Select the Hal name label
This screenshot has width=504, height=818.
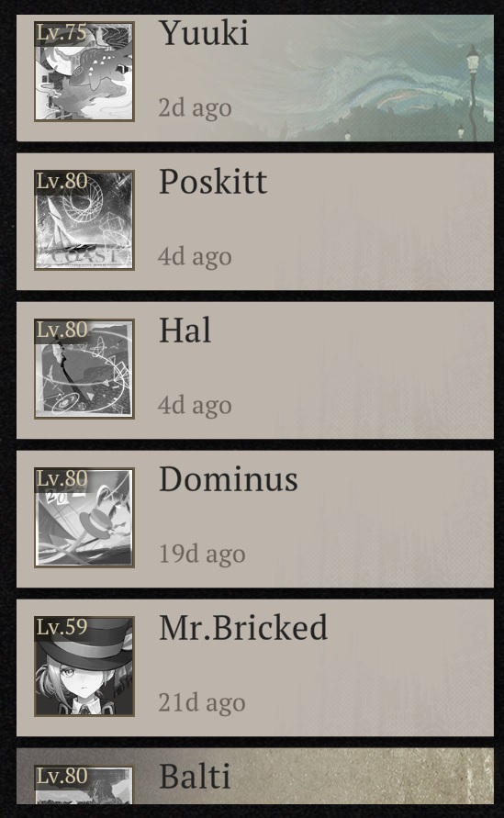185,331
